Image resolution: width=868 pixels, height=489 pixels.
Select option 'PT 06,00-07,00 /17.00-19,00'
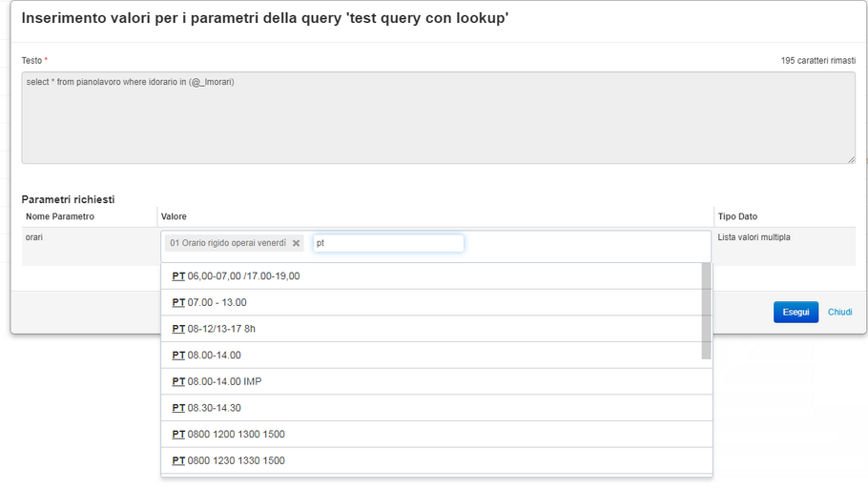tap(237, 276)
